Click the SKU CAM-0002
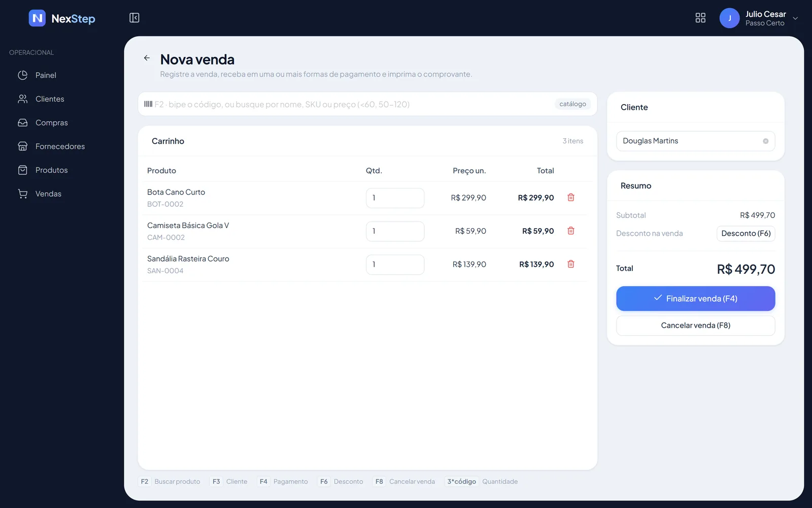The height and width of the screenshot is (508, 812). 166,238
